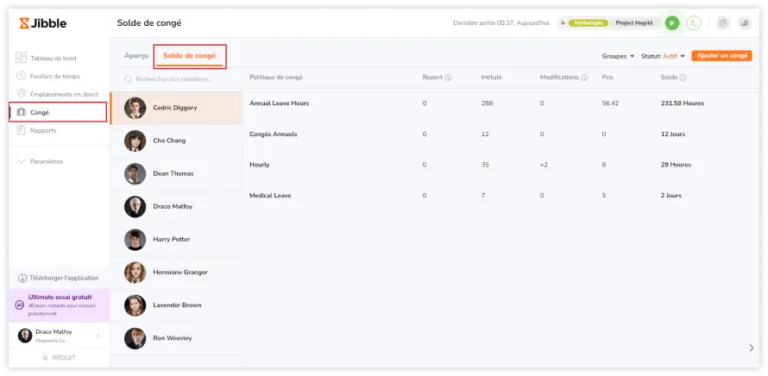Collapse the sidebar with RÉDUIT

[59, 357]
